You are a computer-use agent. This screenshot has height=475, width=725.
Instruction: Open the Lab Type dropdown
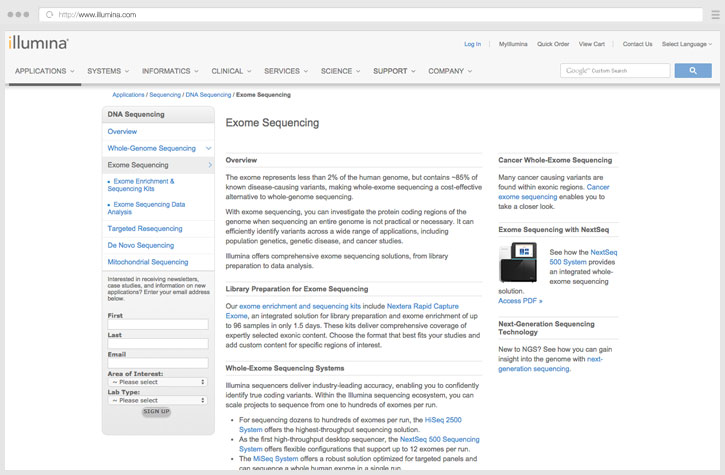click(158, 400)
